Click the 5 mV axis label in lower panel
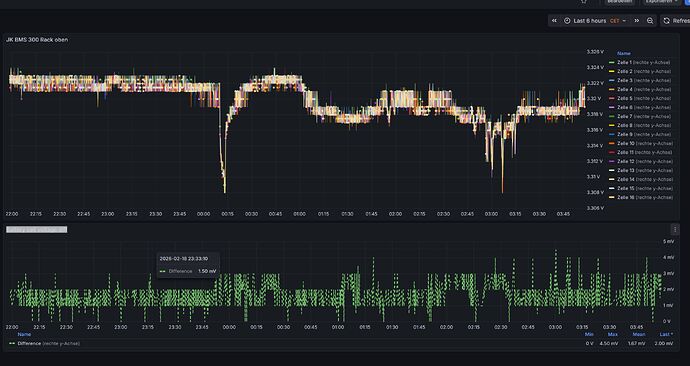The height and width of the screenshot is (366, 690). pos(668,242)
